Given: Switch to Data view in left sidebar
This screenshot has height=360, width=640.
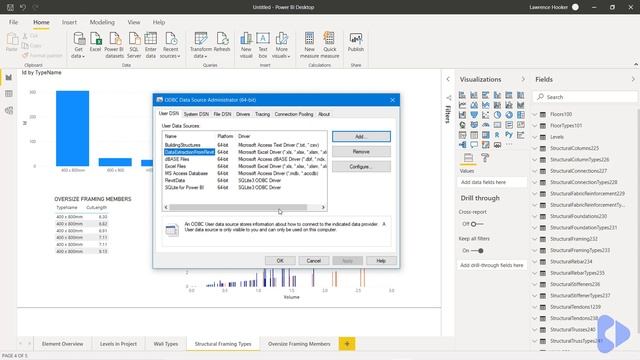Looking at the screenshot, I should [9, 93].
